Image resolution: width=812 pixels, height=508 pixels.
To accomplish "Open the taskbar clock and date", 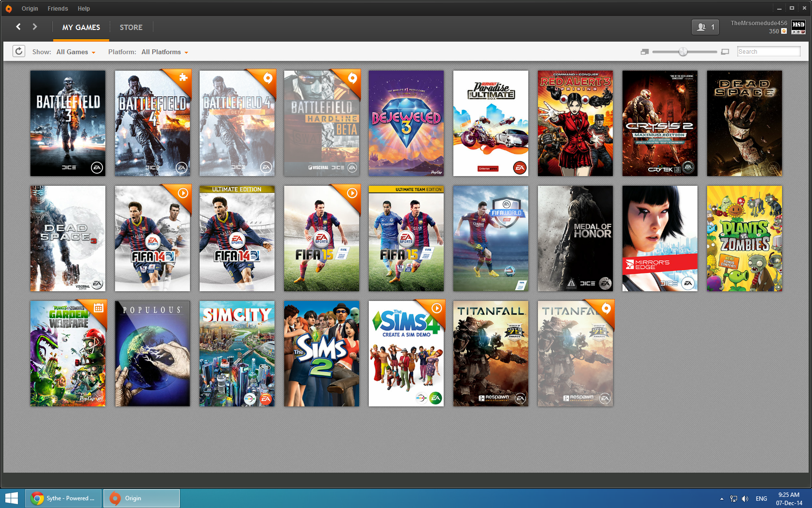I will point(789,499).
